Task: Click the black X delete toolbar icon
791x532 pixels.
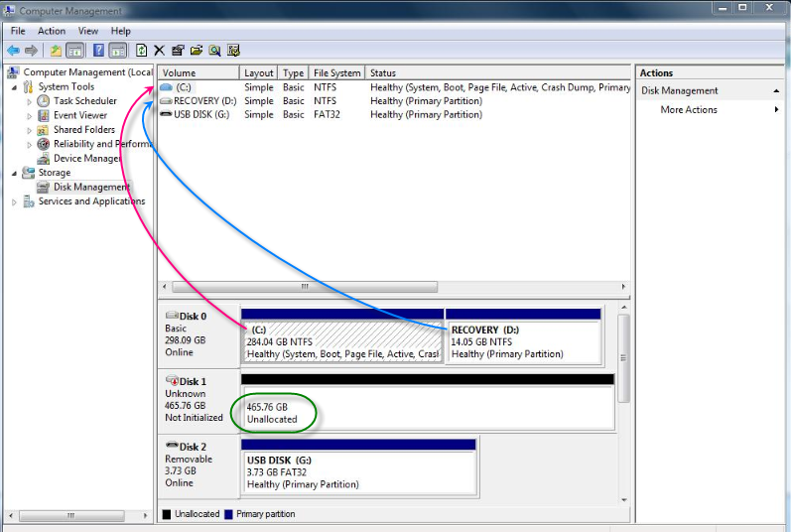Action: (159, 50)
